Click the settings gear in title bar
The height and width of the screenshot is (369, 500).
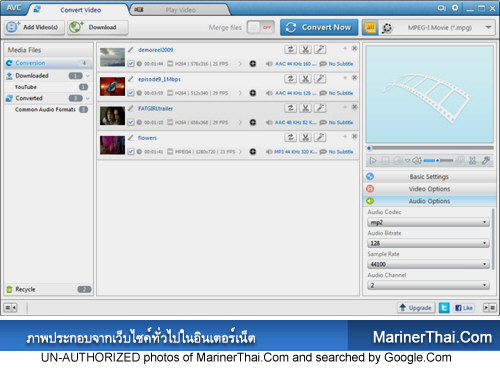(455, 8)
